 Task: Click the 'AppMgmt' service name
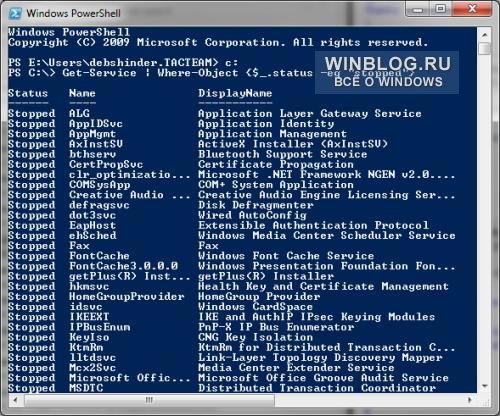[92, 134]
